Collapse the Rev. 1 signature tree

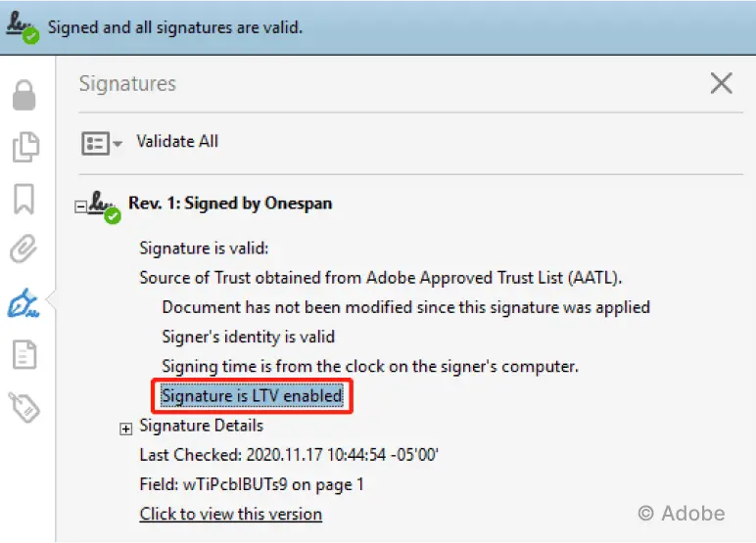pos(81,206)
